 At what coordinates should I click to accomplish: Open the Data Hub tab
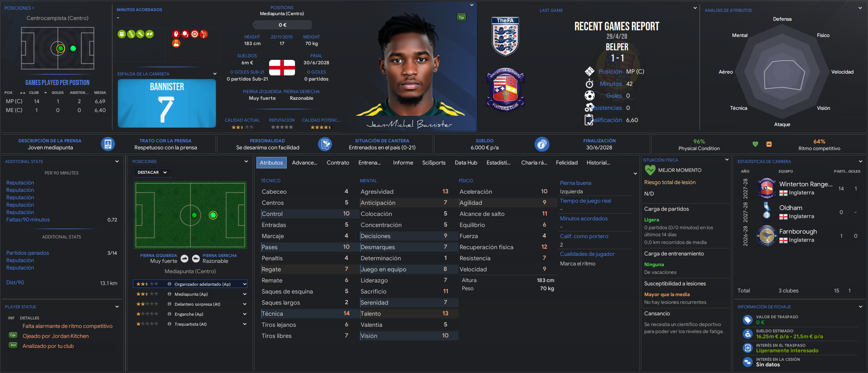point(466,163)
